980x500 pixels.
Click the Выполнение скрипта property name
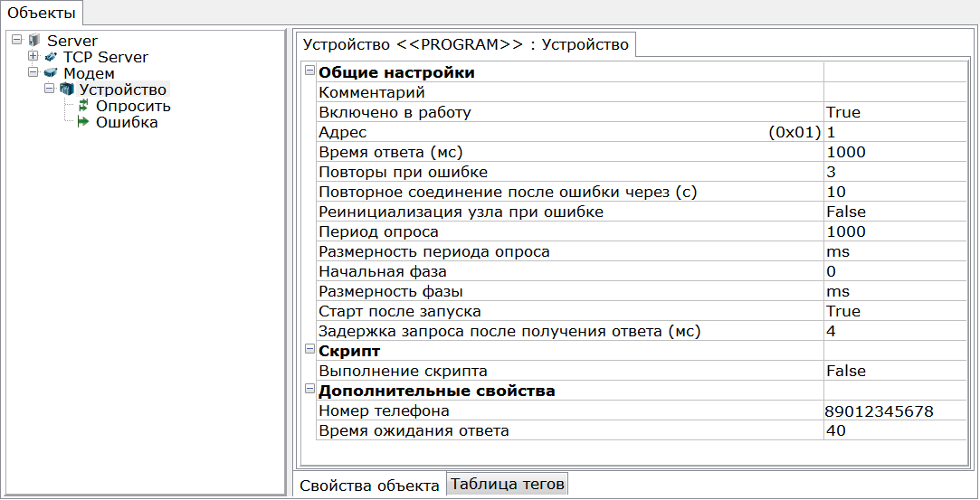point(403,372)
